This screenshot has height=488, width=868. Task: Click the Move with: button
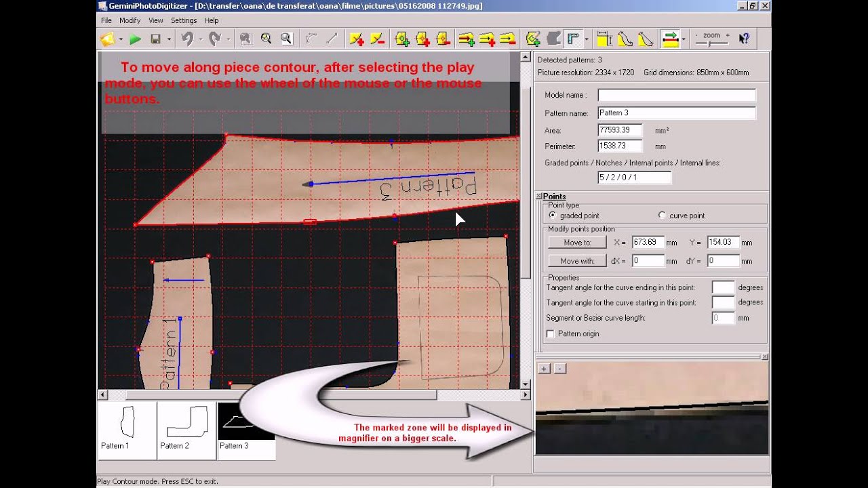pos(577,260)
